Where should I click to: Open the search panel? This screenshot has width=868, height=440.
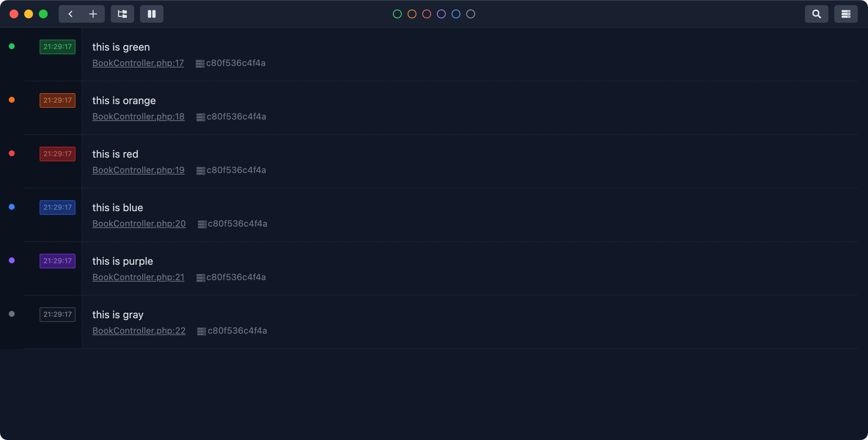pos(816,14)
